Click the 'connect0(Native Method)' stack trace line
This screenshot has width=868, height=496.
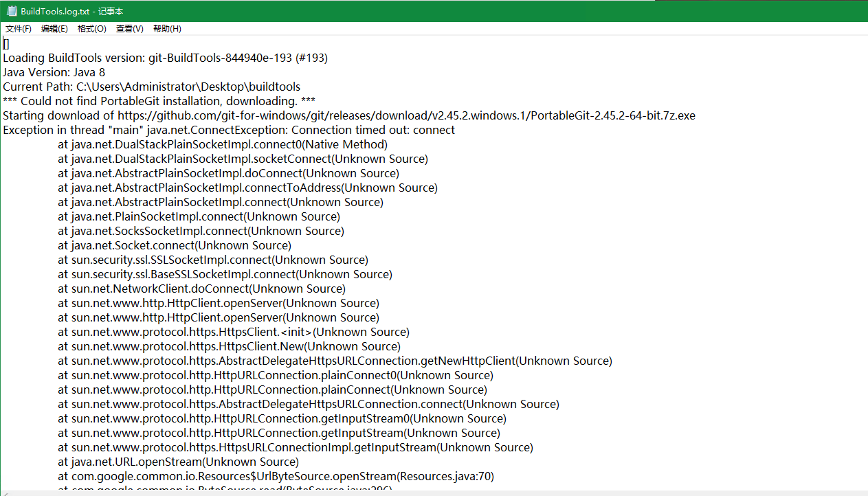(x=223, y=144)
